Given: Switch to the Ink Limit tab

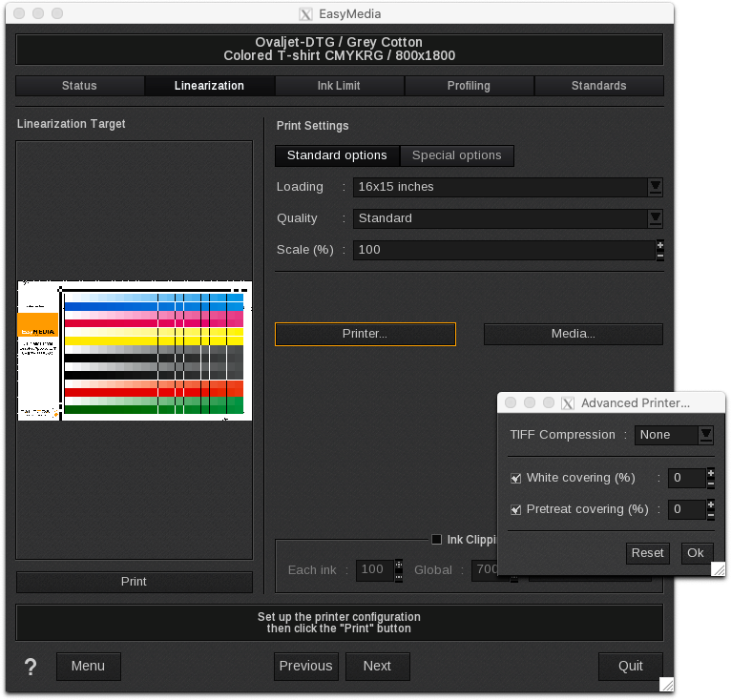Looking at the screenshot, I should click(339, 86).
